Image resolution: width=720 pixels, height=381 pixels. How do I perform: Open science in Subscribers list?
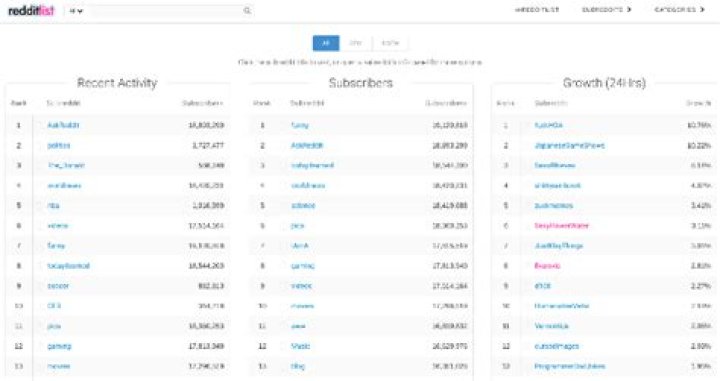tap(303, 206)
